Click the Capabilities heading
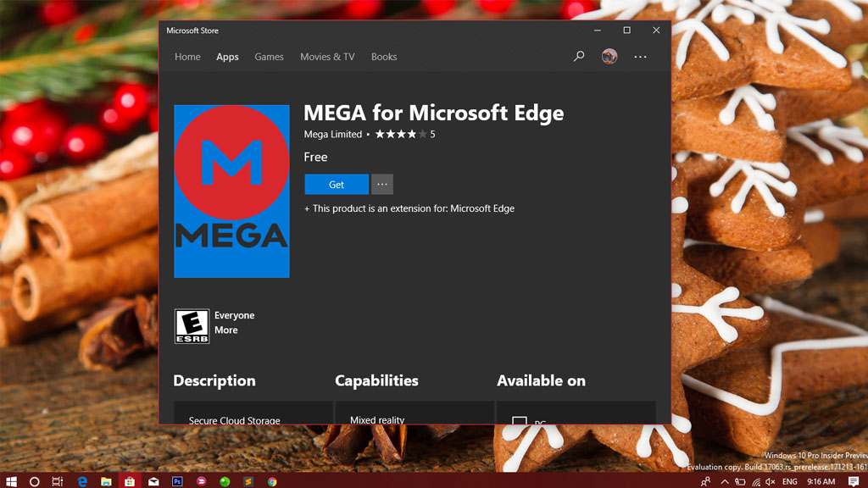The width and height of the screenshot is (868, 488). 376,380
